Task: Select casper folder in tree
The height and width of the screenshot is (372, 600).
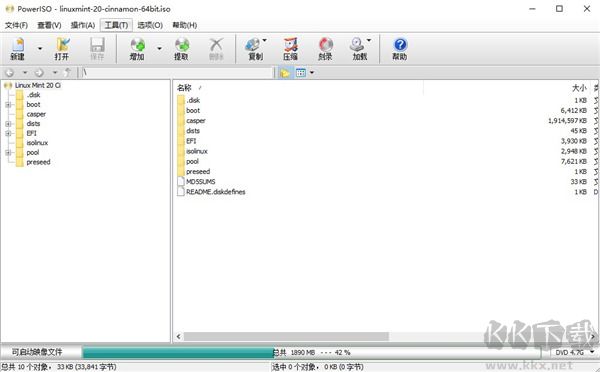Action: [x=36, y=114]
